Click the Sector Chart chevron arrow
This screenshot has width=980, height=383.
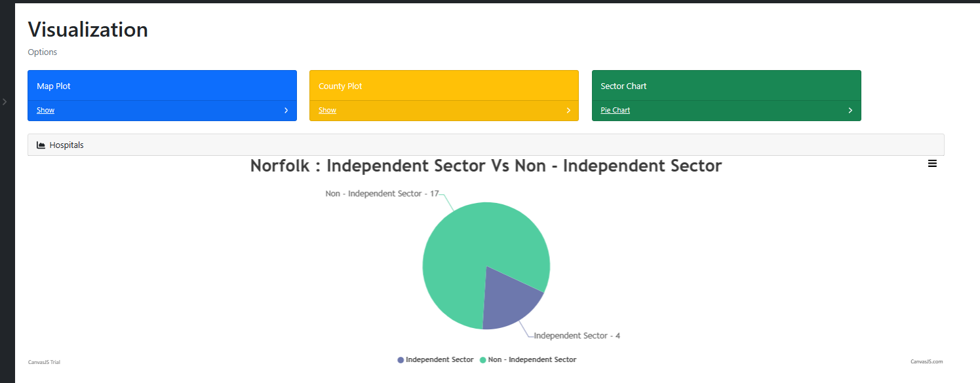click(x=850, y=111)
